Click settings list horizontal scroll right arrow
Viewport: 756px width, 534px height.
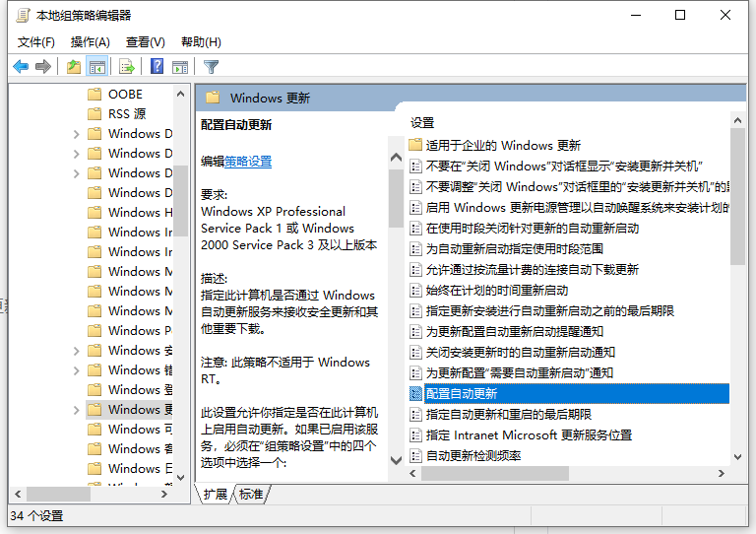click(722, 473)
